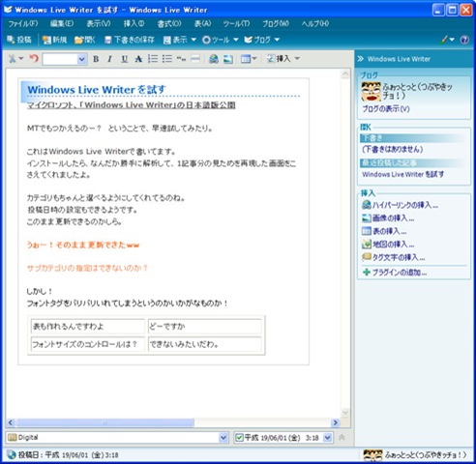Click the table cell どーですか
This screenshot has width=476, height=464.
point(204,326)
